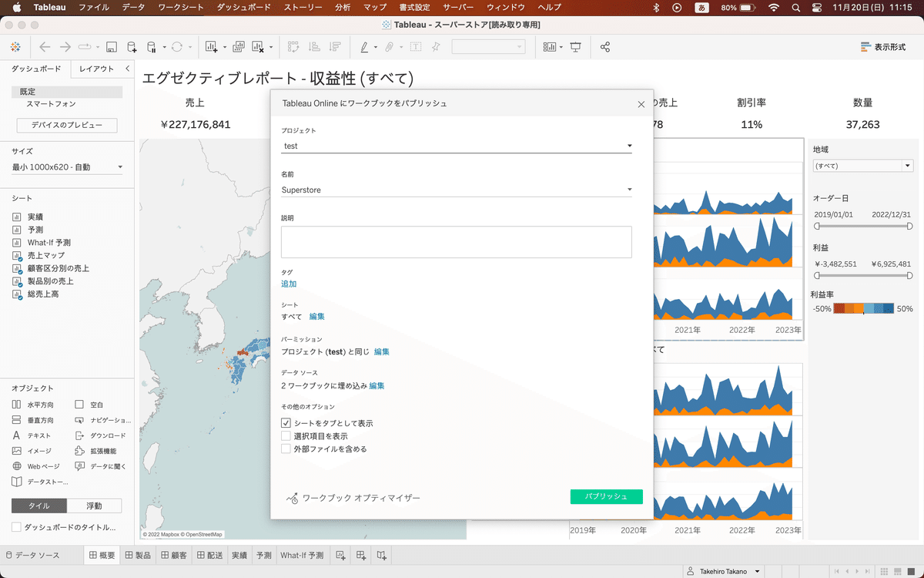
Task: Expand the Pause Auto Updates dropdown arrow
Action: pyautogui.click(x=164, y=48)
